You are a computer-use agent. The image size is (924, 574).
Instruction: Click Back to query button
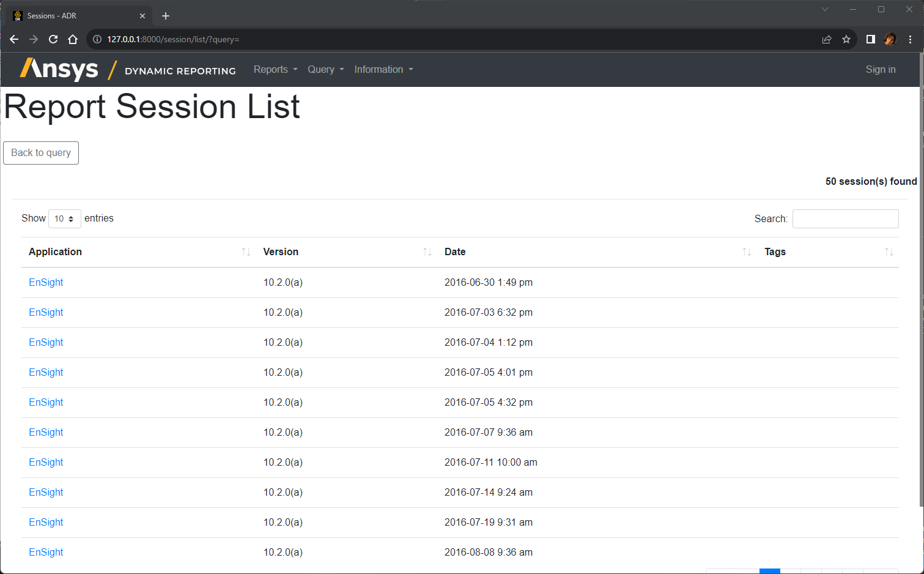[x=41, y=153]
